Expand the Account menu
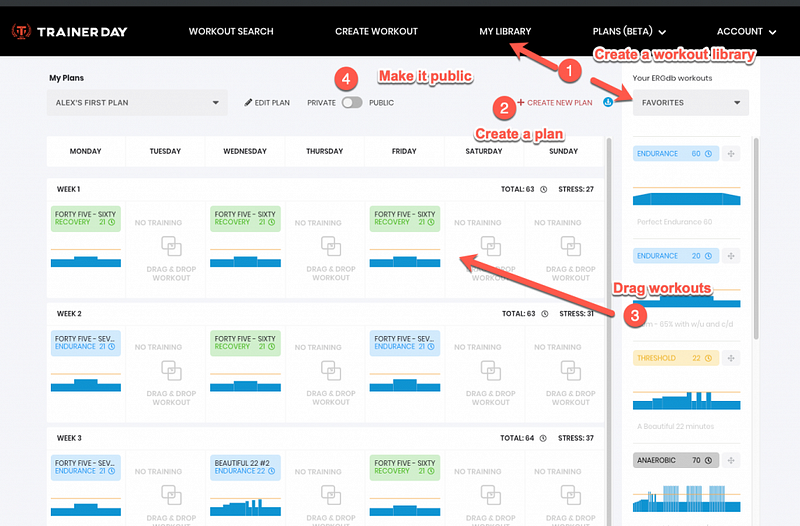This screenshot has width=800, height=526. pos(746,32)
